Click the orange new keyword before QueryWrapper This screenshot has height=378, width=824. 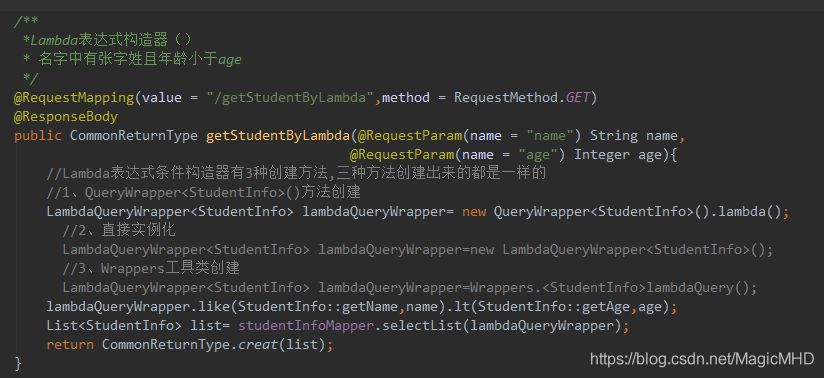pos(474,212)
